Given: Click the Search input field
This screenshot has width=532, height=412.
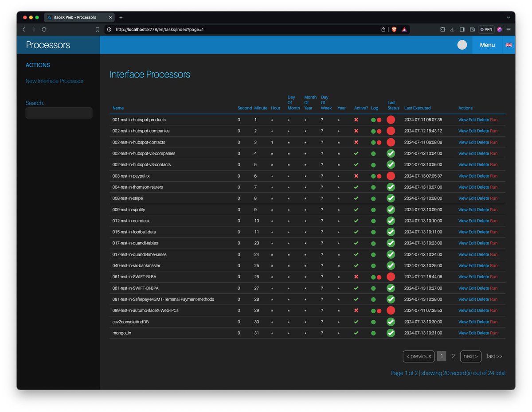Looking at the screenshot, I should (x=59, y=113).
